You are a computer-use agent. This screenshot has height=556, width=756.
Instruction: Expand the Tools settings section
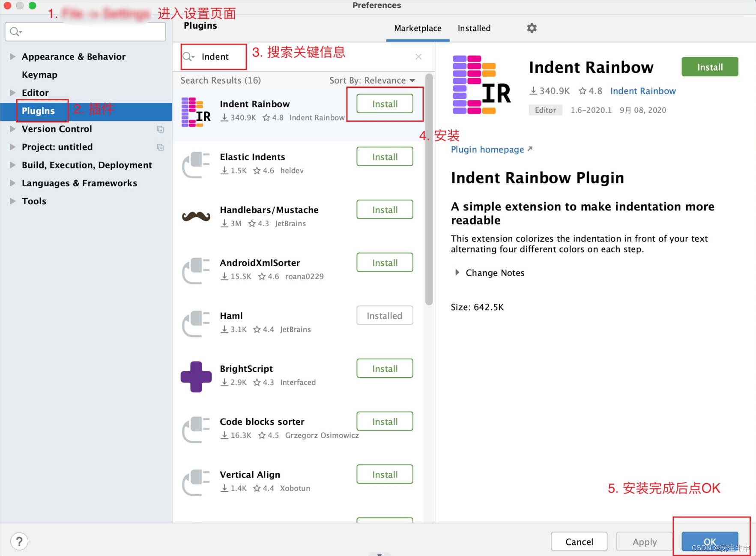point(12,200)
